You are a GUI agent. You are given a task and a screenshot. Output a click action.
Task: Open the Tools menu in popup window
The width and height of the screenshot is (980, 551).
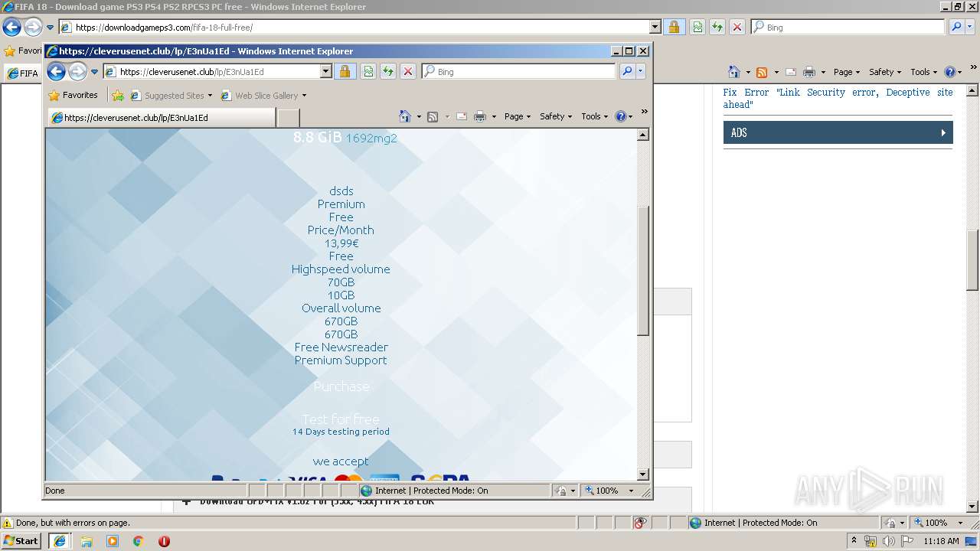(595, 116)
